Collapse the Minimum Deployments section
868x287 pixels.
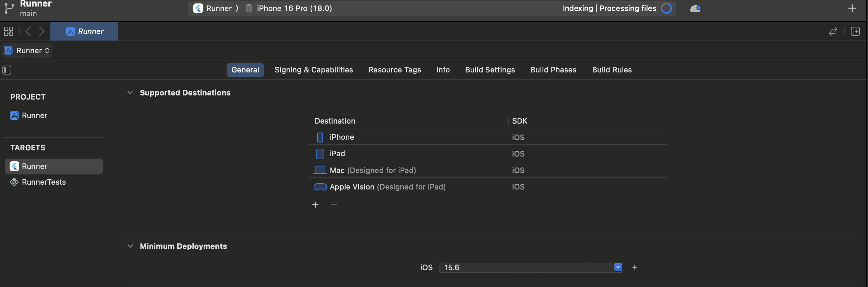(x=130, y=246)
